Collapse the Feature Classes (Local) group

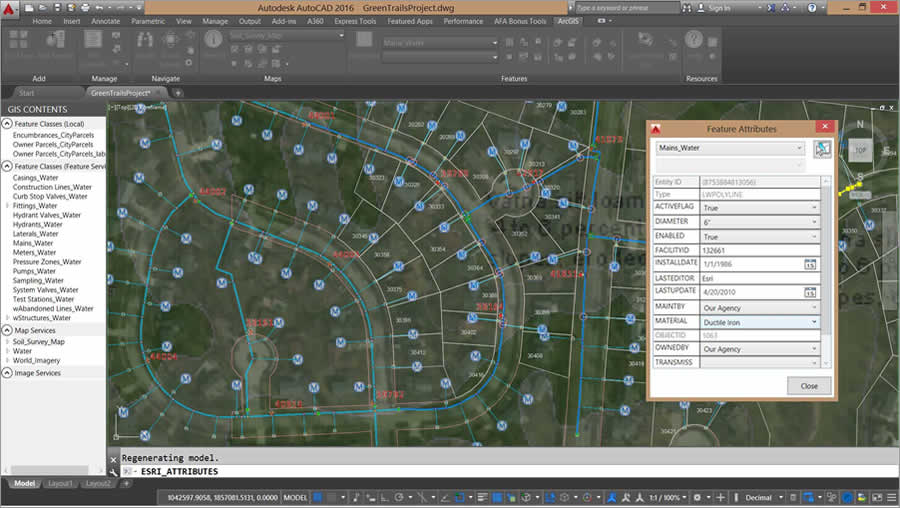pyautogui.click(x=7, y=123)
